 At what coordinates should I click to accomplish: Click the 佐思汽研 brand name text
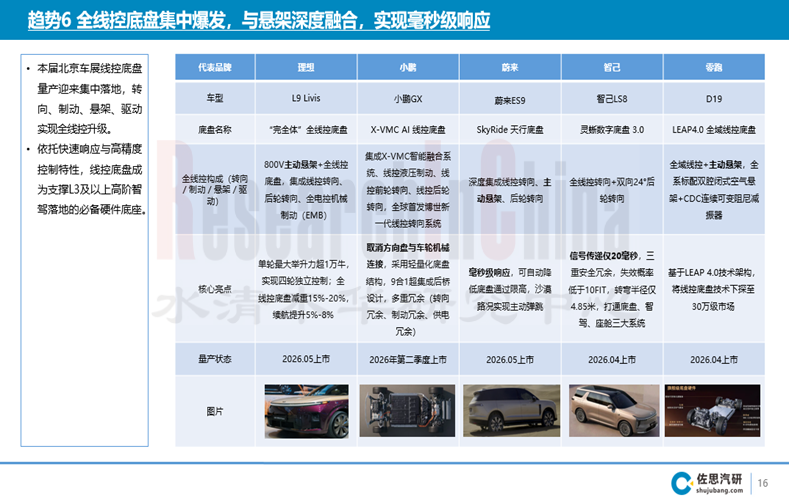coord(720,478)
